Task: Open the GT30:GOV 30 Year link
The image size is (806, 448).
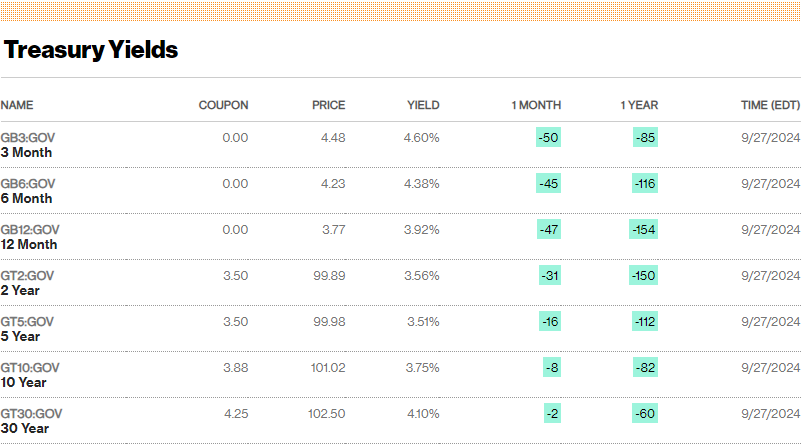Action: point(31,421)
